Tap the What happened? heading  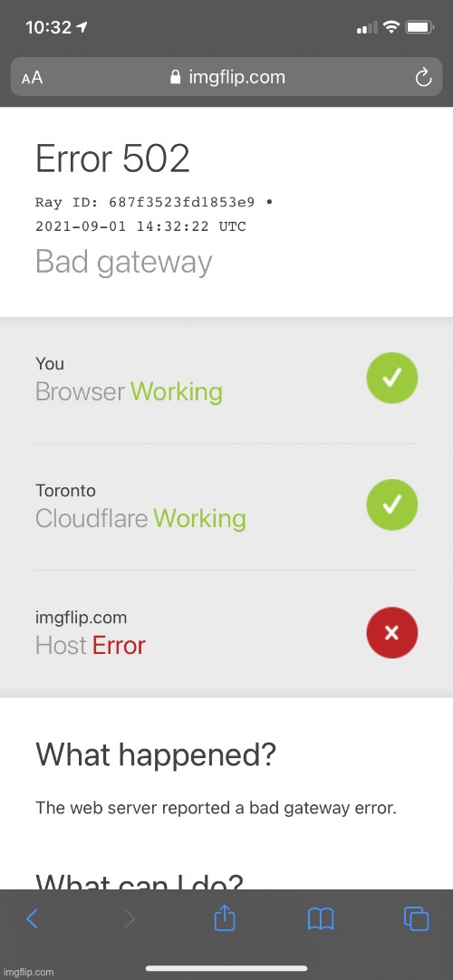click(156, 755)
